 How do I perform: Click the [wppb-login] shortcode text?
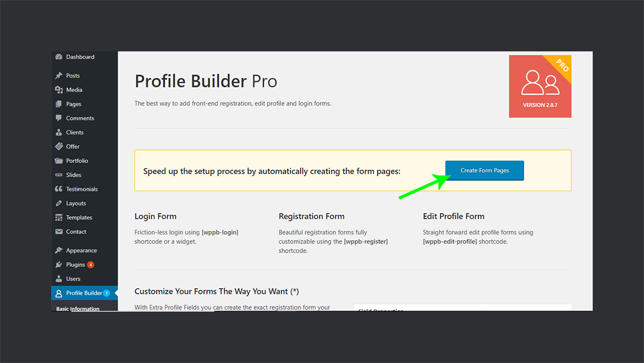(219, 232)
